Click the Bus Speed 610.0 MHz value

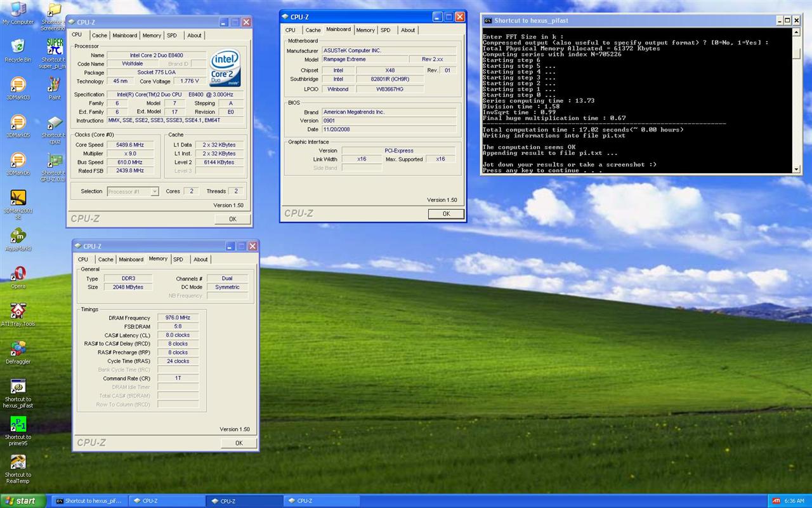(x=130, y=162)
